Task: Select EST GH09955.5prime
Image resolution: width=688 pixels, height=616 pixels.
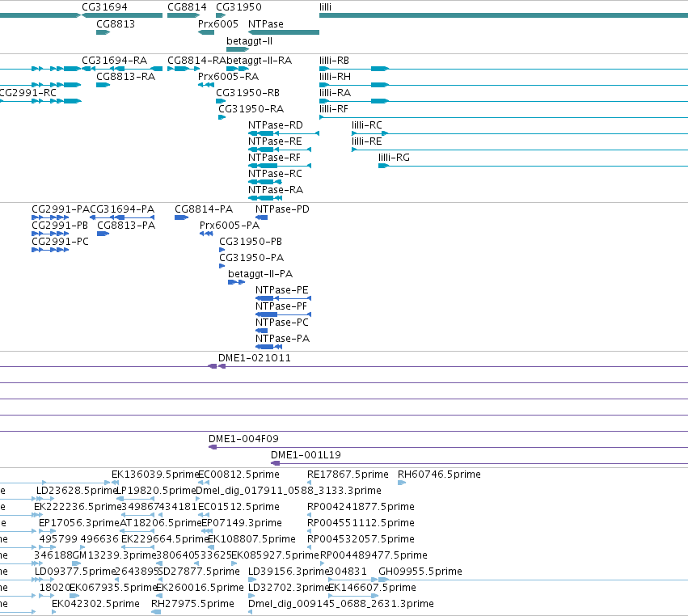Action: click(420, 572)
